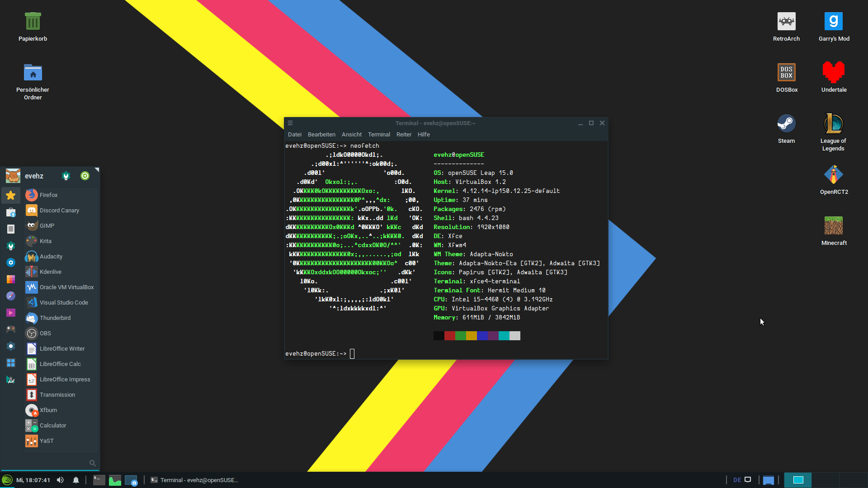Open the Ansicht menu in Terminal
Viewport: 868px width, 488px height.
352,135
